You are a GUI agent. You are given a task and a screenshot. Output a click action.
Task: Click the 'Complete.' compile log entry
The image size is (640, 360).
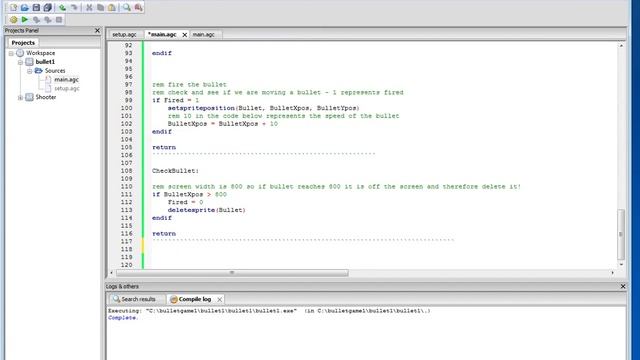coord(123,318)
